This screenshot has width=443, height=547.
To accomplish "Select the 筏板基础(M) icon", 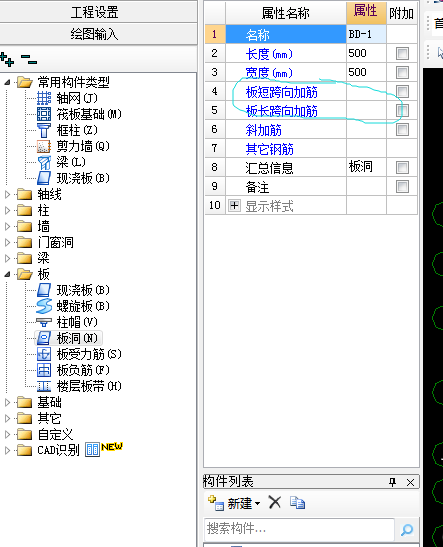I will [x=44, y=114].
